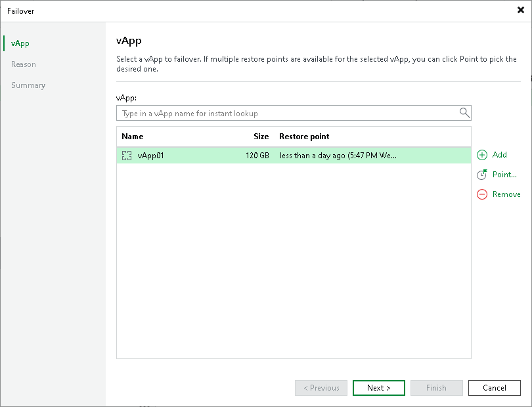Switch to the Reason step
The height and width of the screenshot is (407, 532).
pyautogui.click(x=24, y=64)
